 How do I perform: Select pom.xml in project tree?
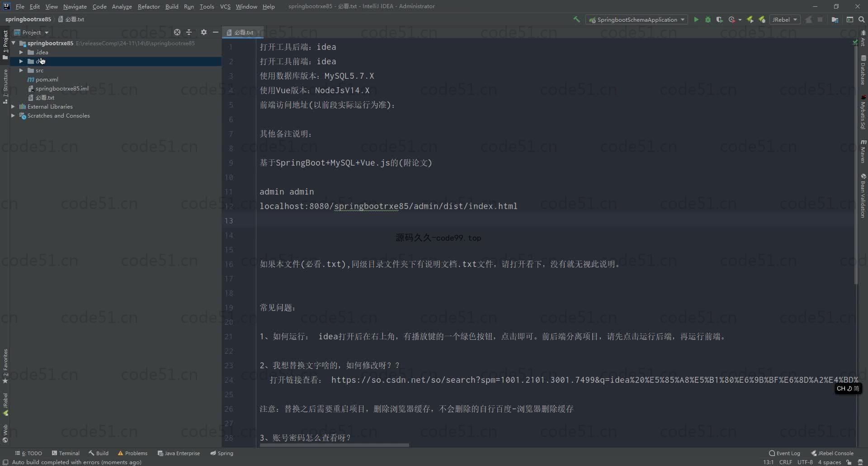click(43, 79)
